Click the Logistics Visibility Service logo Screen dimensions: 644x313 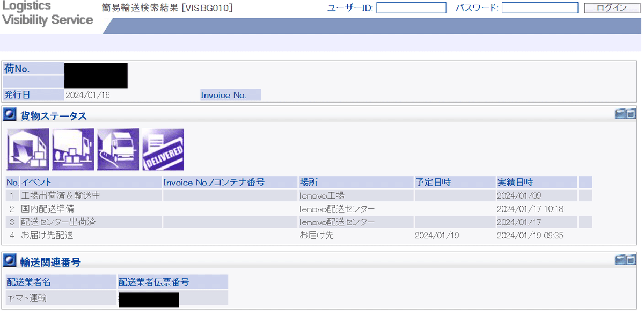click(x=47, y=13)
